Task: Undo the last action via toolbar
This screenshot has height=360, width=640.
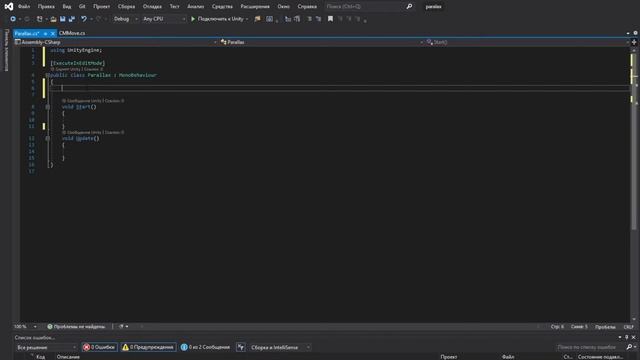Action: pos(84,19)
